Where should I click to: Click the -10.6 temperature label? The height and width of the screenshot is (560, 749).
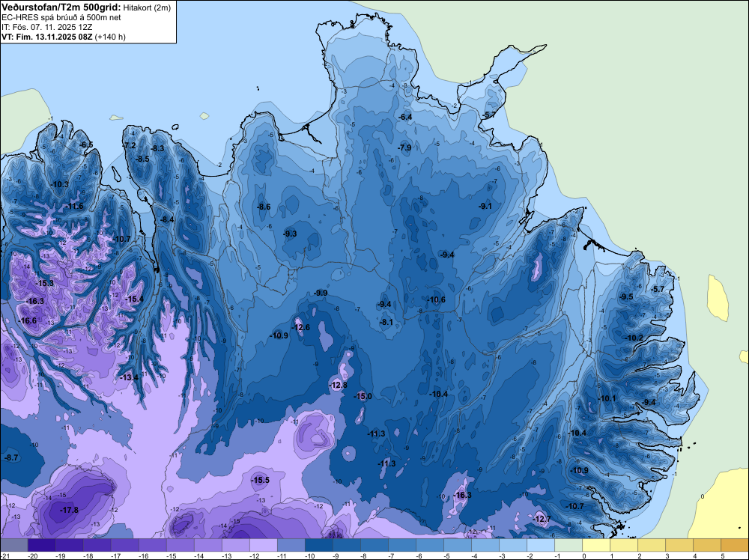(x=437, y=299)
